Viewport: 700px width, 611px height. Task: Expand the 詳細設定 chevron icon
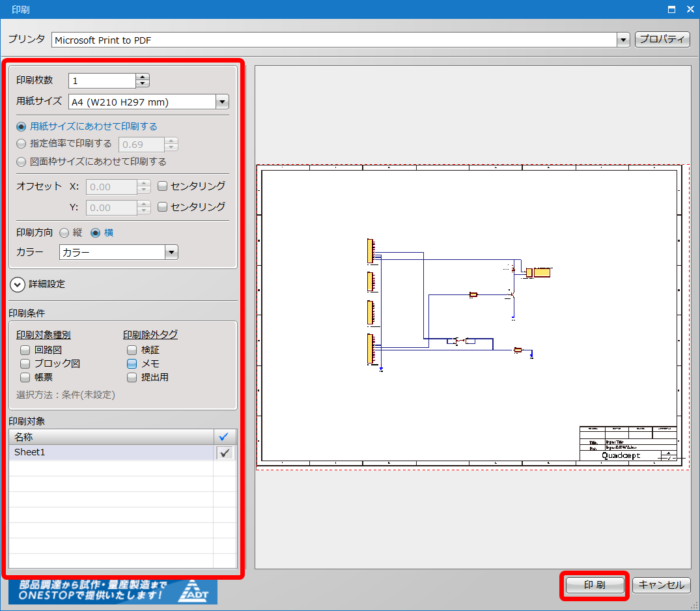click(x=18, y=285)
